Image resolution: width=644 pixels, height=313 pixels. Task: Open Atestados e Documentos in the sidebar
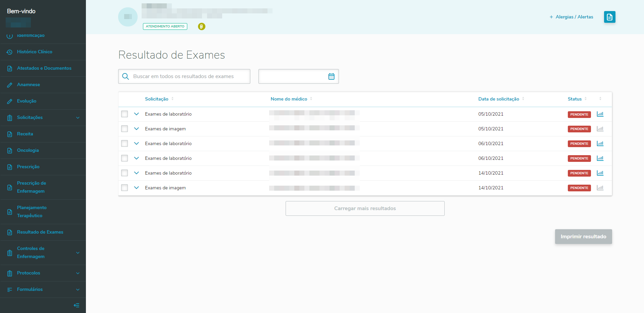[x=43, y=68]
